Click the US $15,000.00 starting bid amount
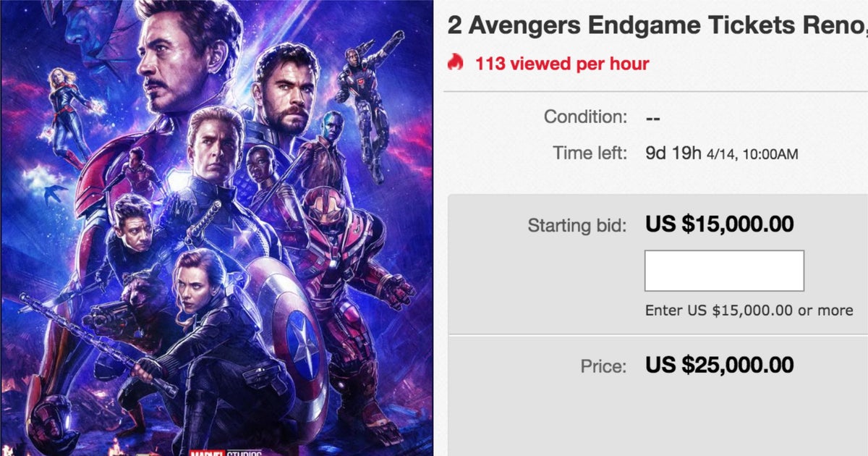 (x=719, y=224)
